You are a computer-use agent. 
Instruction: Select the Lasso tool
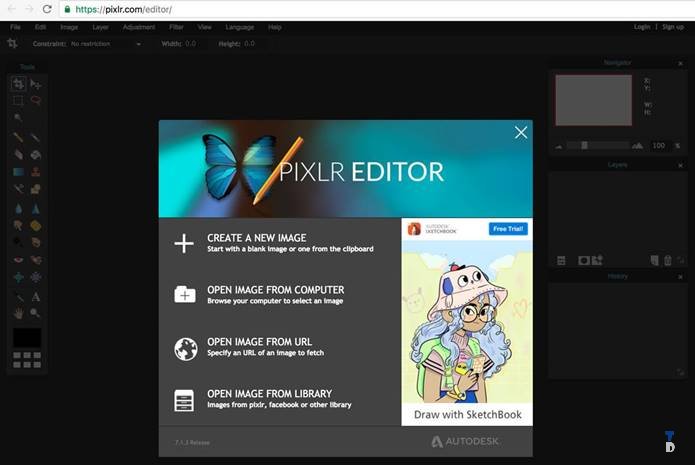coord(36,100)
